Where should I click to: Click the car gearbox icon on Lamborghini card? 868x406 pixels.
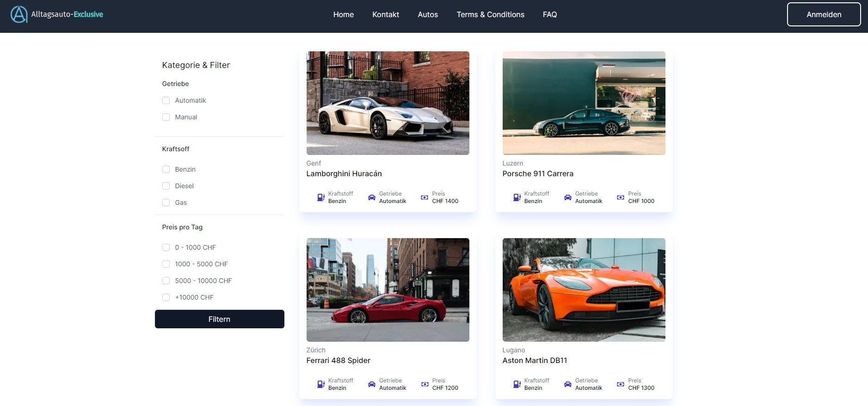[x=371, y=197]
